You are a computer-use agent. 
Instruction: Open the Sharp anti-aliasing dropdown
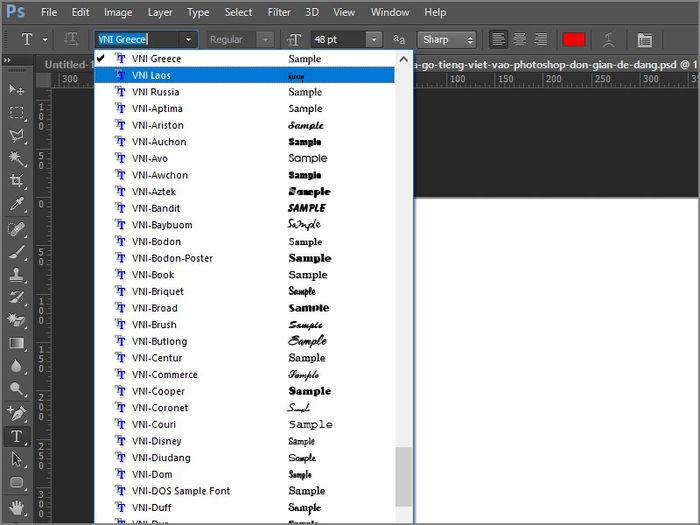[447, 40]
